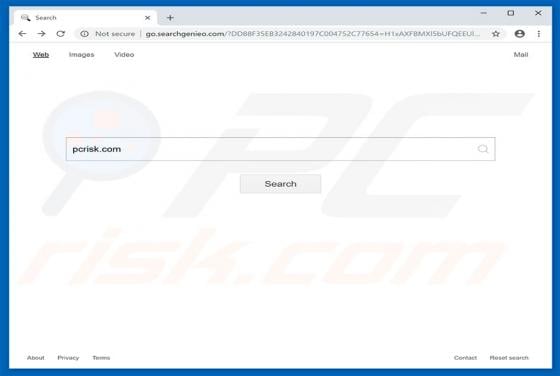Bookmark this page with the star icon
The height and width of the screenshot is (376, 560).
496,34
